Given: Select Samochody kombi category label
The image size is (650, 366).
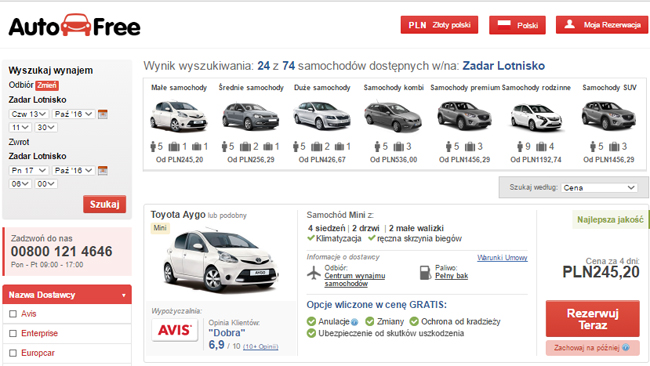Looking at the screenshot, I should pos(393,88).
